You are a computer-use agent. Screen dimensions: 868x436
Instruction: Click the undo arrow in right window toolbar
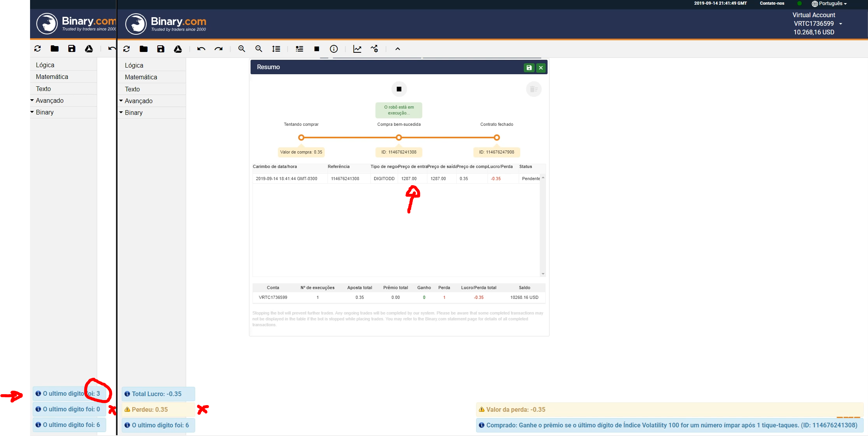(201, 49)
